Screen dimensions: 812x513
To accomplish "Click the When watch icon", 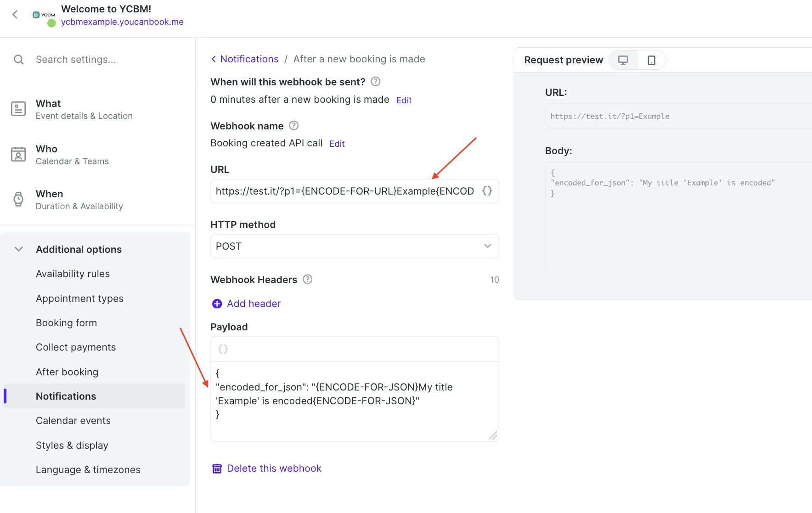I will click(x=18, y=200).
